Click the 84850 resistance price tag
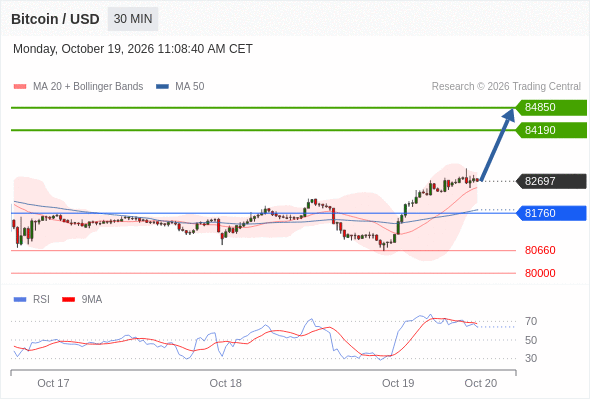The width and height of the screenshot is (590, 400). (551, 108)
